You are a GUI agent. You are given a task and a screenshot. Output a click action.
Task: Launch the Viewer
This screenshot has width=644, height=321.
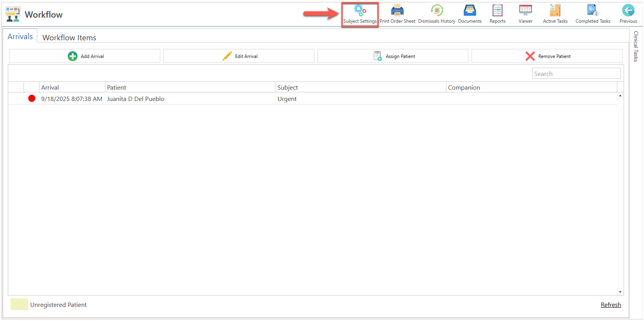[x=526, y=14]
